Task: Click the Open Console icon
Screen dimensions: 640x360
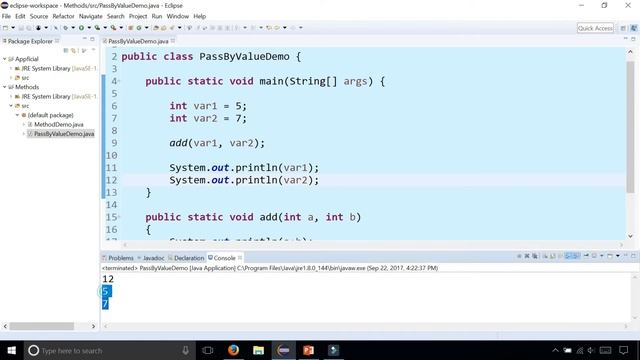Action: [609, 256]
